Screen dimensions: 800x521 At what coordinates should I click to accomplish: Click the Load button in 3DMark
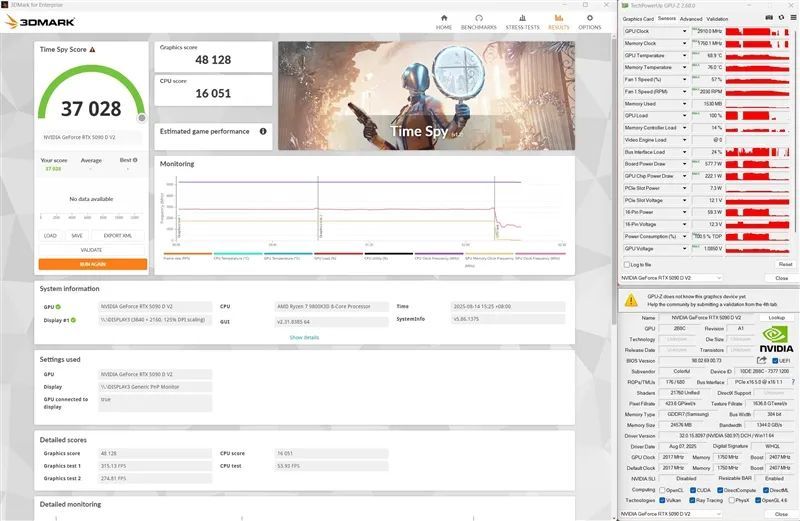50,235
